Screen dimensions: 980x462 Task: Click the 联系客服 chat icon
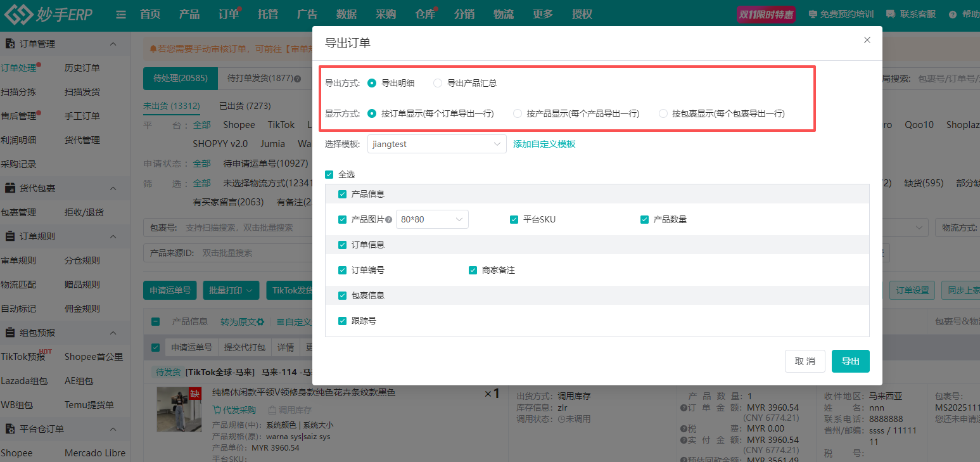[x=890, y=13]
